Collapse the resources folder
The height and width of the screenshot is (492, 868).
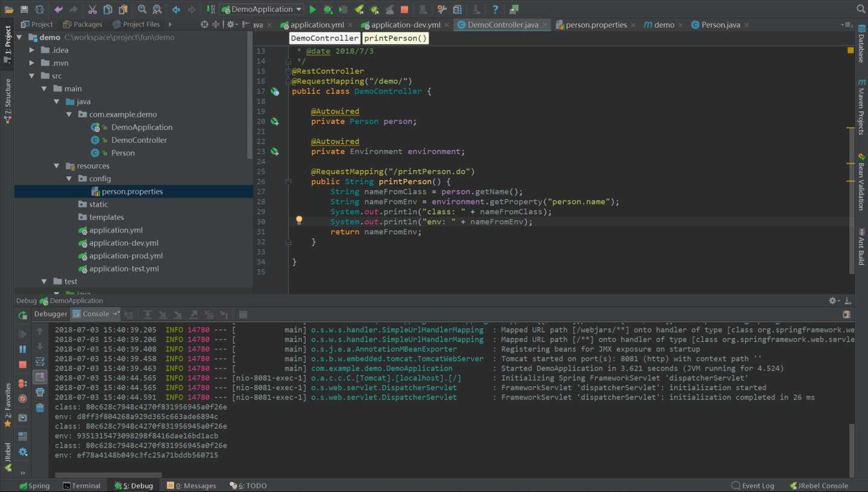[x=57, y=166]
